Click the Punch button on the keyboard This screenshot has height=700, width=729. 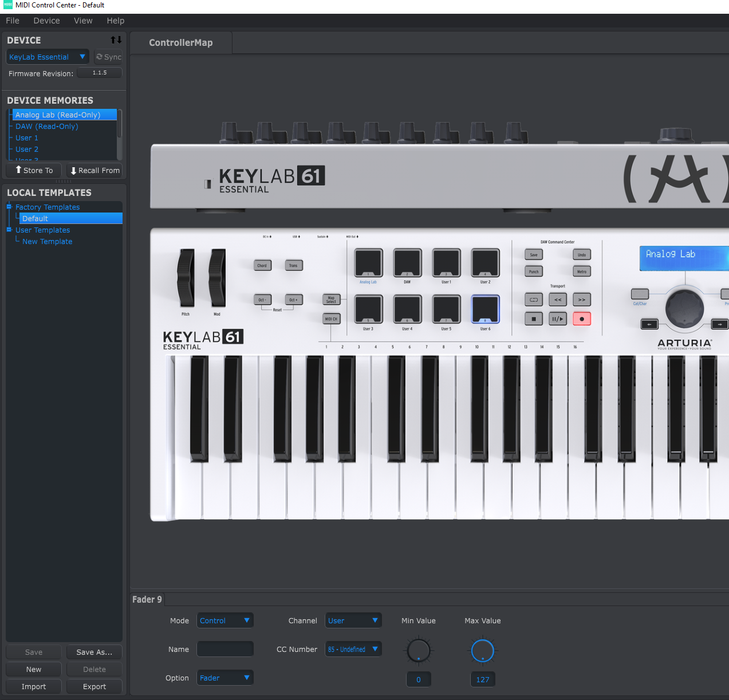pos(534,272)
